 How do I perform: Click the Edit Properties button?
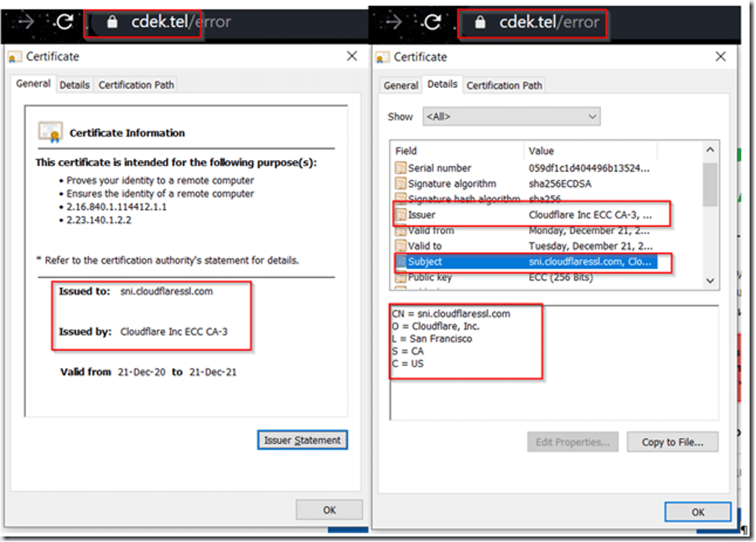[x=572, y=441]
